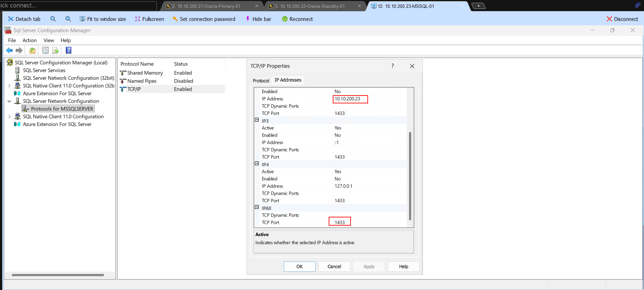This screenshot has width=644, height=290.
Task: Switch to Fullscreen mode
Action: tap(149, 19)
